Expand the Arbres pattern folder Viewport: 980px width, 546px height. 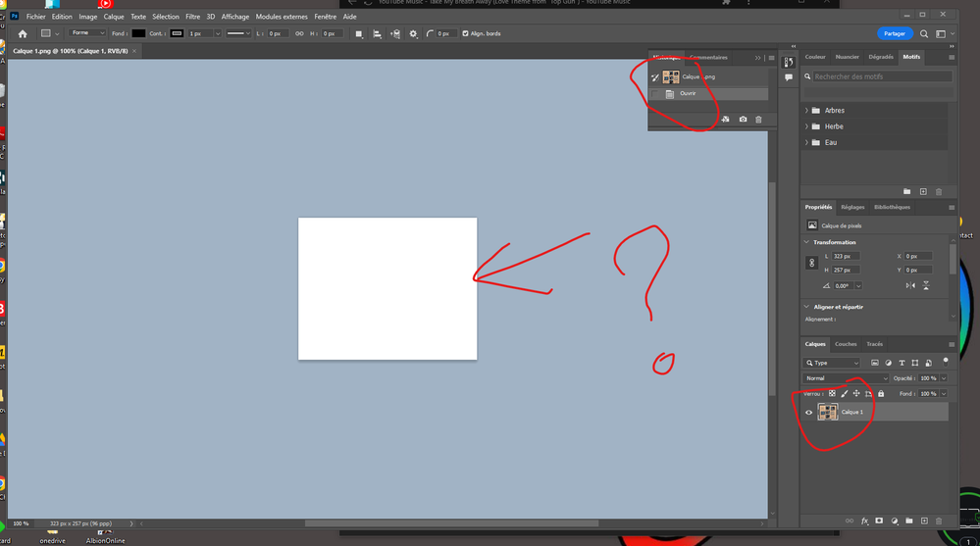tap(806, 111)
